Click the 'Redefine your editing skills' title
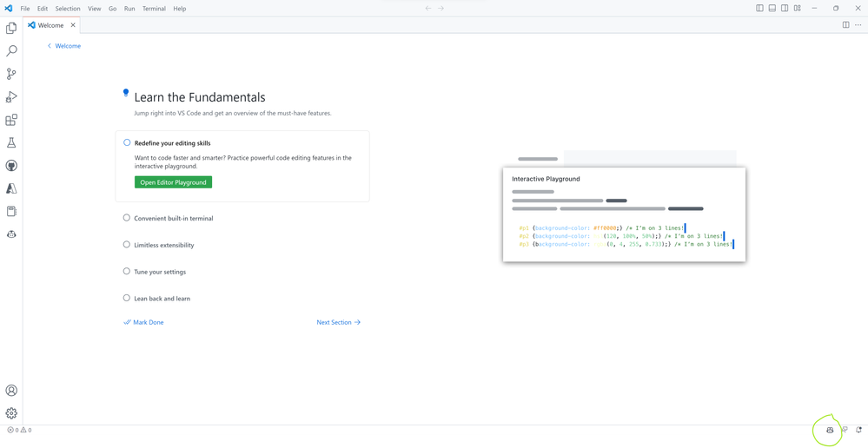The height and width of the screenshot is (448, 868). (x=172, y=143)
